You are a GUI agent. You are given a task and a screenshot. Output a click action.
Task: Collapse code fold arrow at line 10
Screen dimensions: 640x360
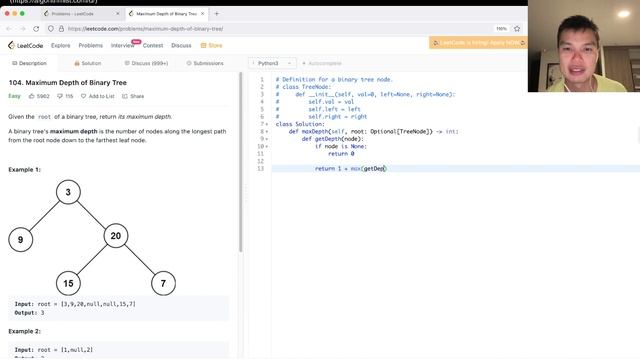(x=267, y=146)
